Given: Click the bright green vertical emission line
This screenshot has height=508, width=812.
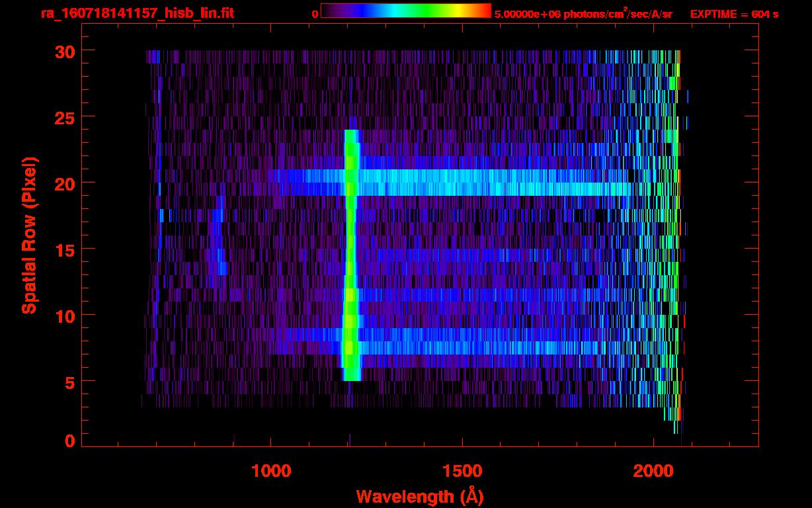Looking at the screenshot, I should (x=350, y=255).
